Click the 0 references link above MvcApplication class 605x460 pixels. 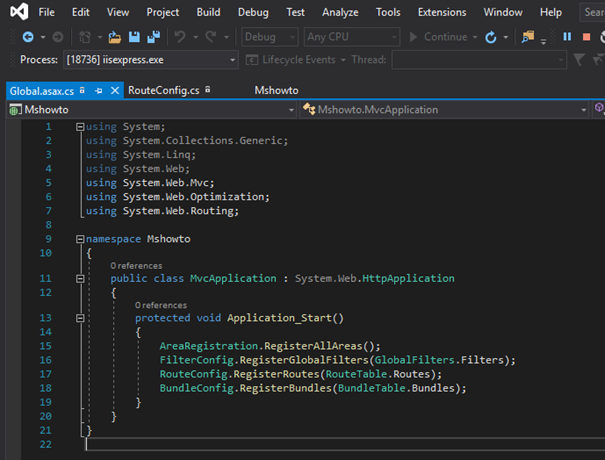click(136, 266)
